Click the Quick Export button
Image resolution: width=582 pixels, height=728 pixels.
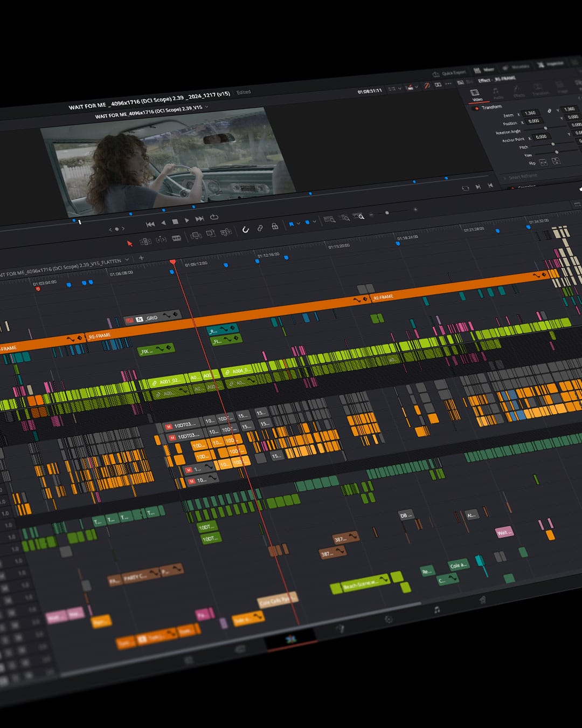click(449, 73)
